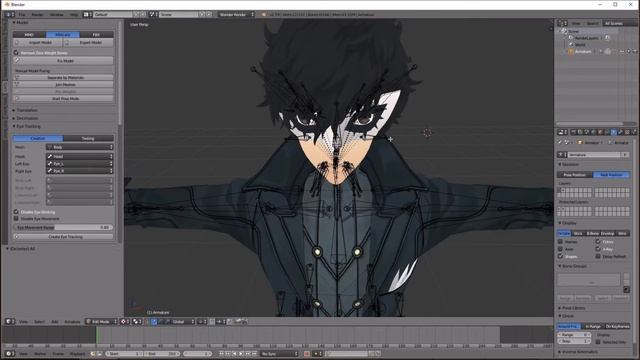
Task: Click the armature data properties tab icon
Action: click(614, 132)
